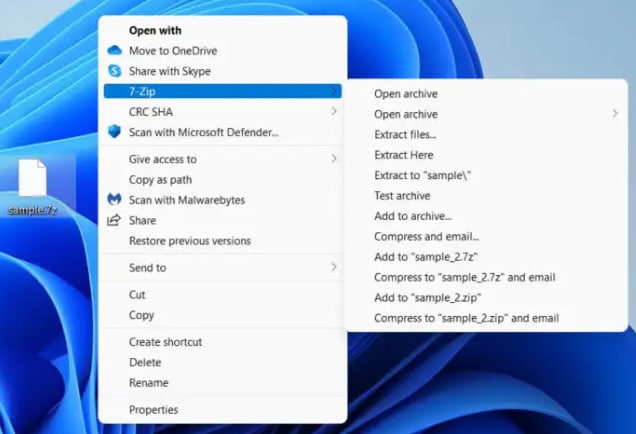Select Move to OneDrive
This screenshot has width=636, height=434.
point(223,51)
